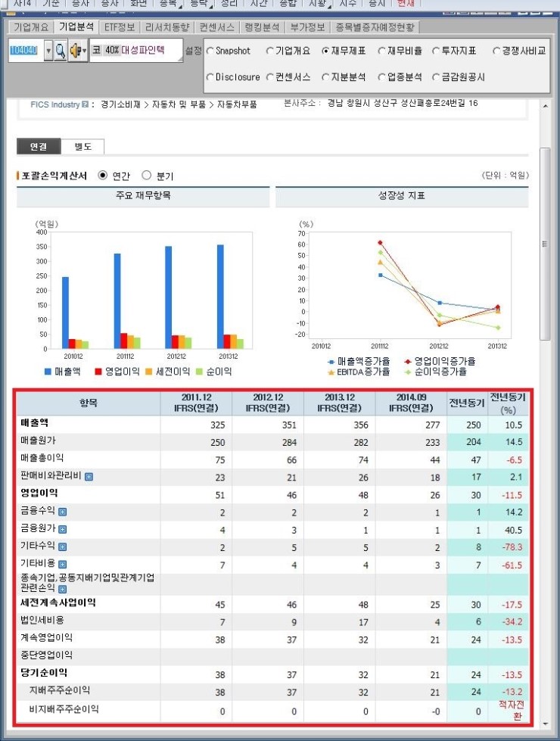This screenshot has height=741, width=560.
Task: Open the 리서치동향 tab
Action: (x=167, y=27)
